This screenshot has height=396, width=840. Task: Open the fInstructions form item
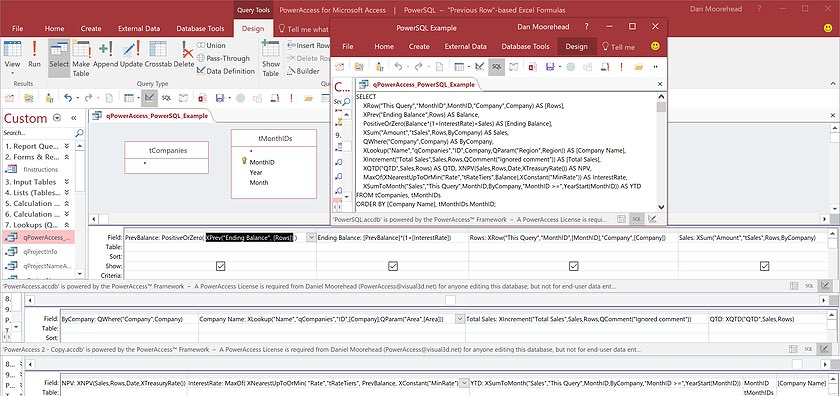39,169
